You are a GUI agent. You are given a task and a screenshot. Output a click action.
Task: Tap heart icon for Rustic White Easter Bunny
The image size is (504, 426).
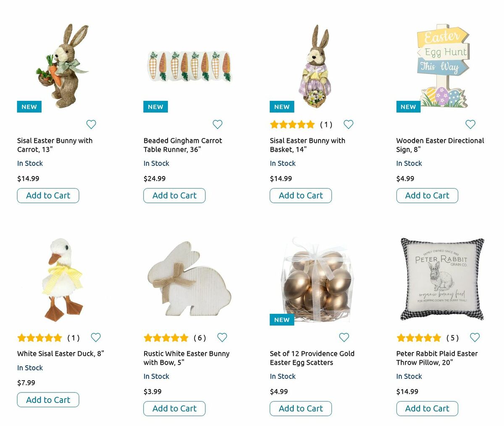click(222, 337)
